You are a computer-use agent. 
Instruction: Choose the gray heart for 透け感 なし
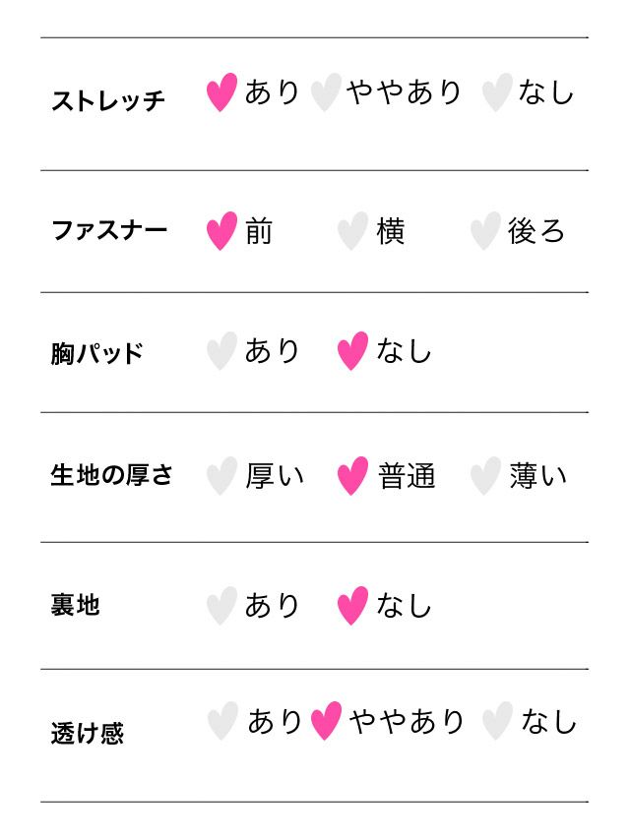click(497, 721)
